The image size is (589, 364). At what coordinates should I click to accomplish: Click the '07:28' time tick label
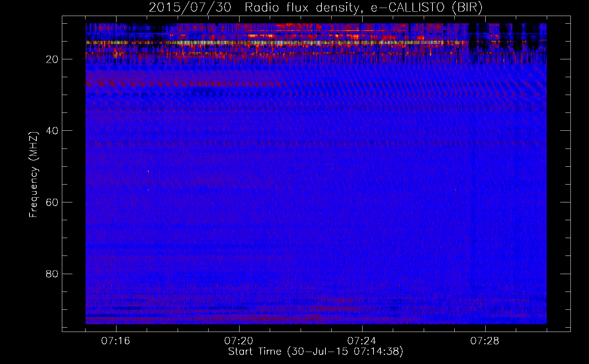pos(485,341)
